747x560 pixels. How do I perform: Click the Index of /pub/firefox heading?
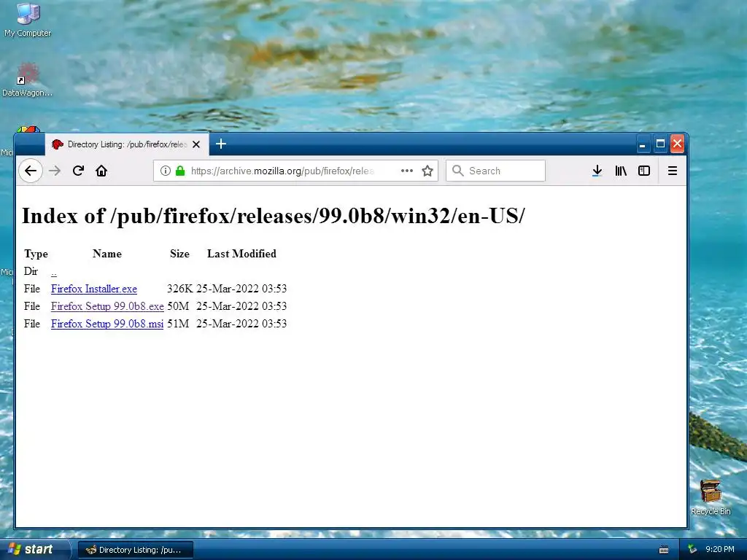click(x=274, y=216)
